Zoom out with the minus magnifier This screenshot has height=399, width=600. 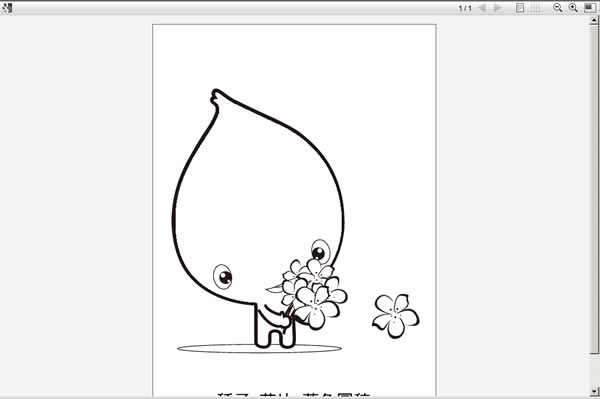[558, 8]
